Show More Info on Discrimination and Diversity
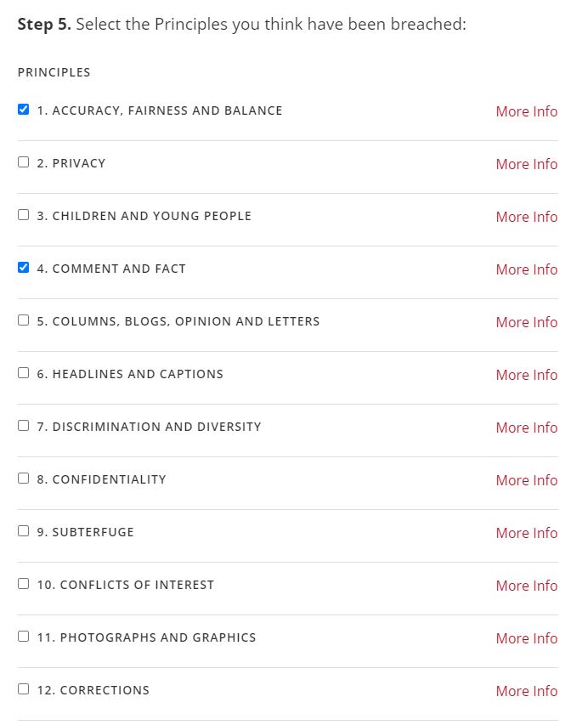The image size is (588, 725). tap(527, 428)
